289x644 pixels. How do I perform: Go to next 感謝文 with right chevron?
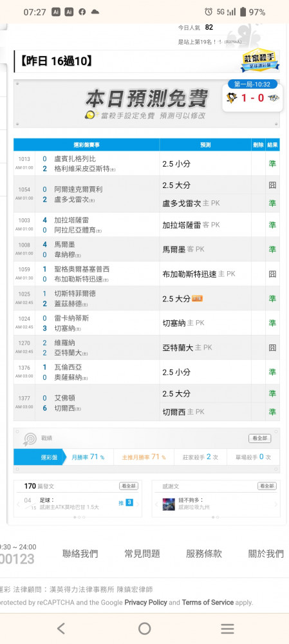(276, 504)
